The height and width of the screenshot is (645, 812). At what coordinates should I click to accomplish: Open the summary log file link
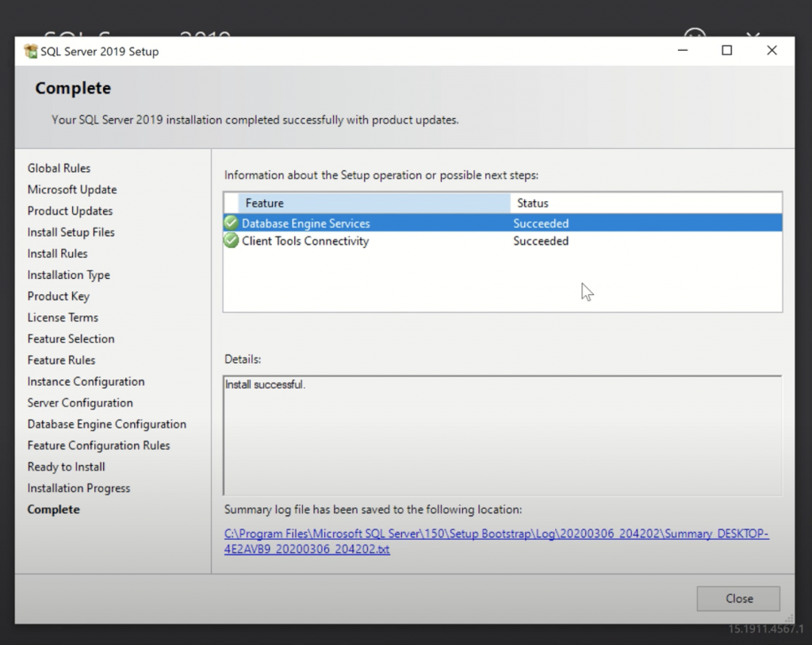click(496, 541)
